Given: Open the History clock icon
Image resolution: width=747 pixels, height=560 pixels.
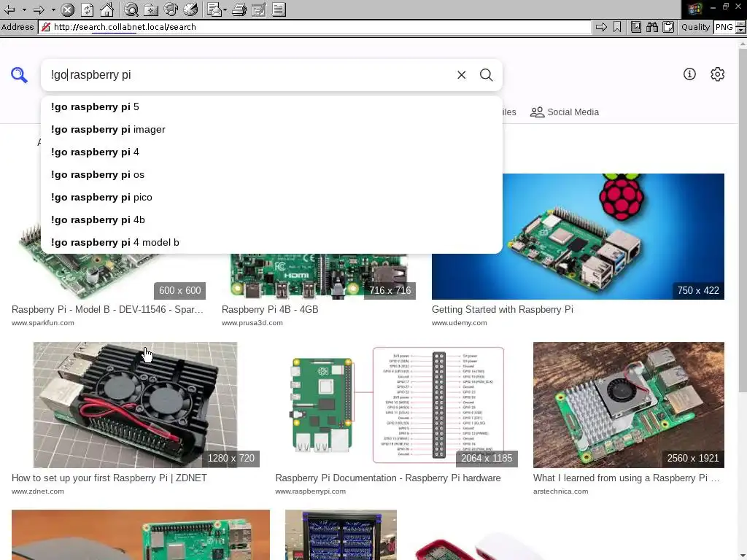Looking at the screenshot, I should [190, 9].
